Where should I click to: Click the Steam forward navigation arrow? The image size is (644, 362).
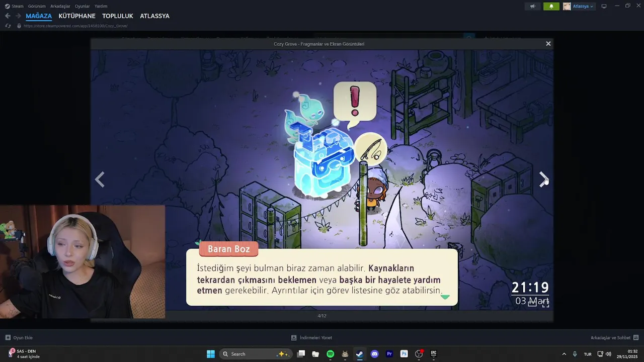click(x=18, y=16)
